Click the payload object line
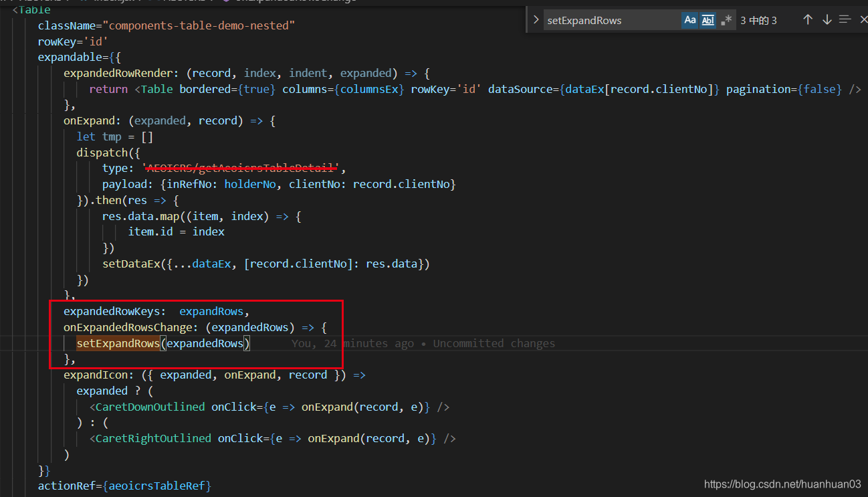The height and width of the screenshot is (497, 868). [279, 184]
